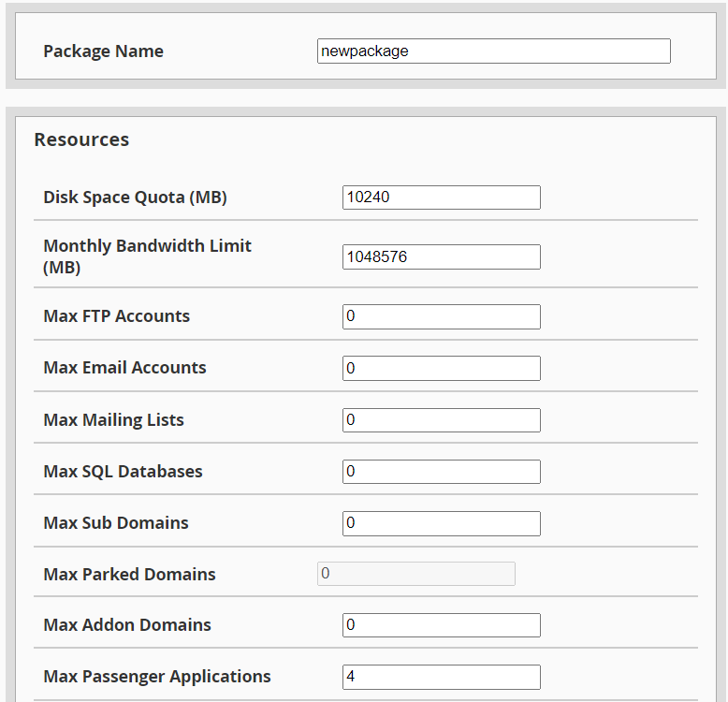
Task: Click the Max SQL Databases label
Action: pyautogui.click(x=123, y=472)
